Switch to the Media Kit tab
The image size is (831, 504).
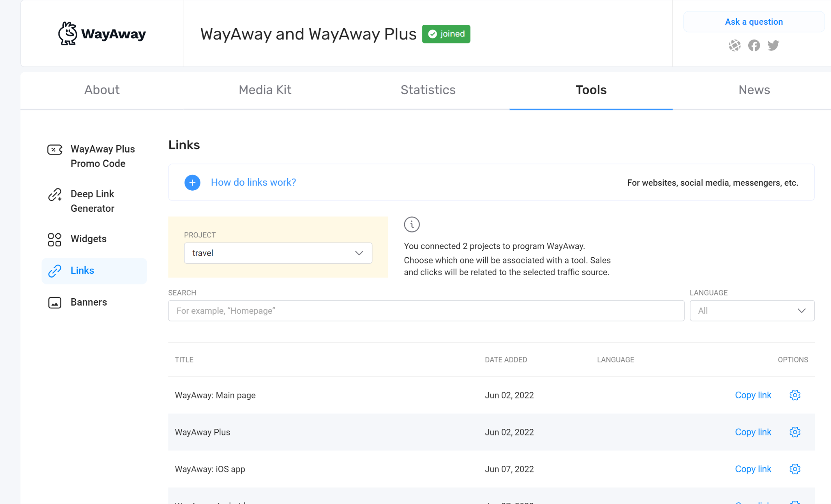coord(265,90)
